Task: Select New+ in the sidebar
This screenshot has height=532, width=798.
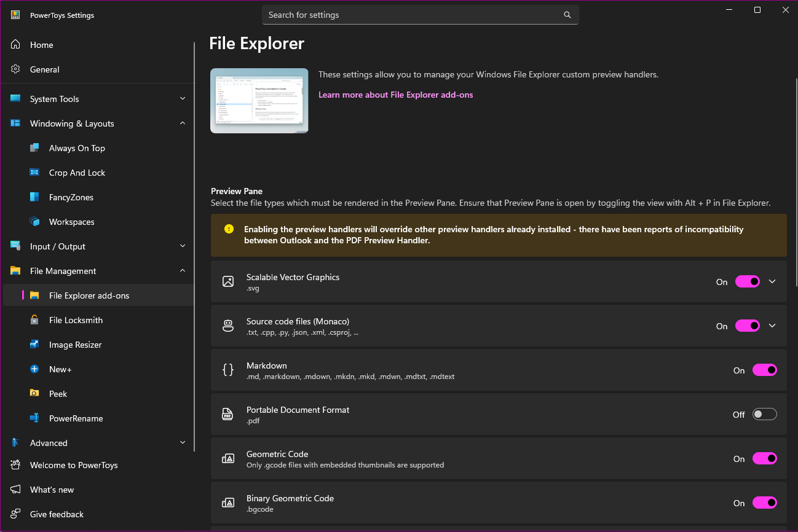Action: pos(98,369)
